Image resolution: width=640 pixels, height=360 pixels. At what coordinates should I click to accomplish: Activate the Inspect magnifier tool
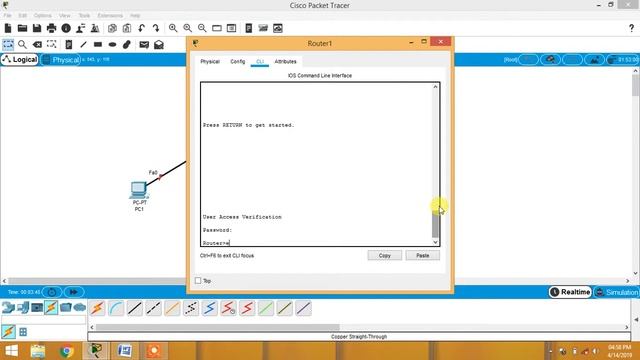22,44
